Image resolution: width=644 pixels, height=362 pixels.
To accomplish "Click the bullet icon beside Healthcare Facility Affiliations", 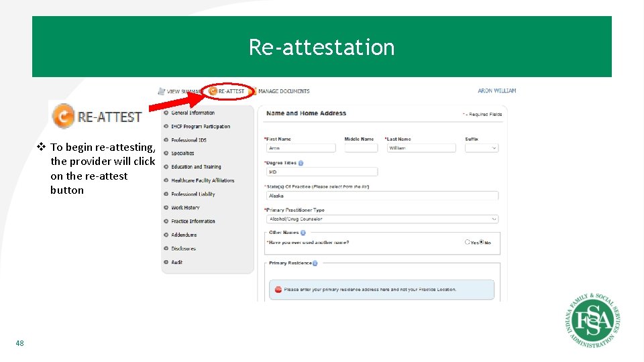I will [166, 180].
